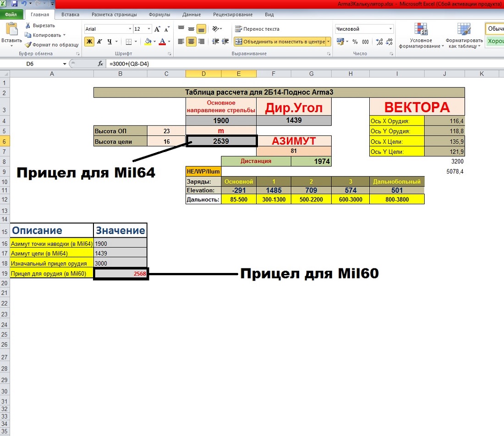This screenshot has height=436, width=504.
Task: Undo the last action
Action: point(24,4)
